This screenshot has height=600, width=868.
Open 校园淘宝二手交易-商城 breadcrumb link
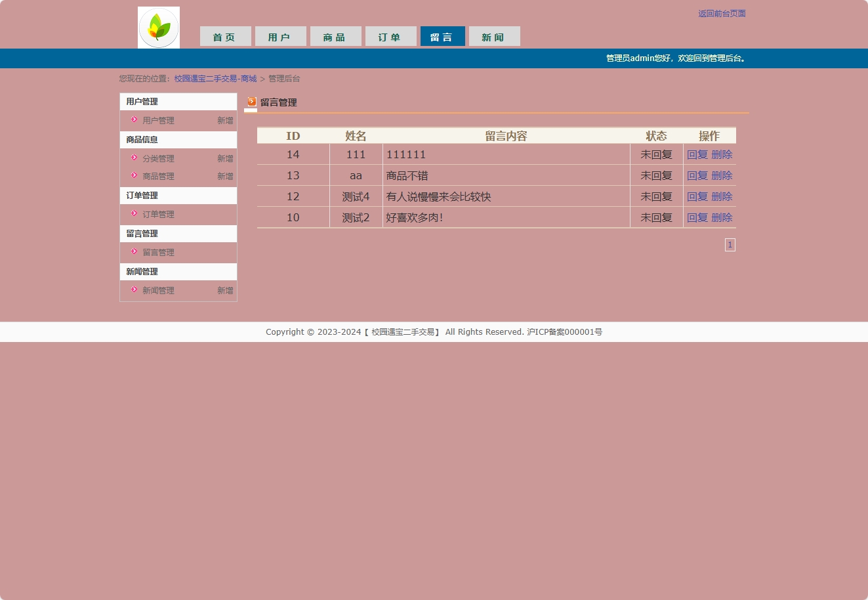215,78
